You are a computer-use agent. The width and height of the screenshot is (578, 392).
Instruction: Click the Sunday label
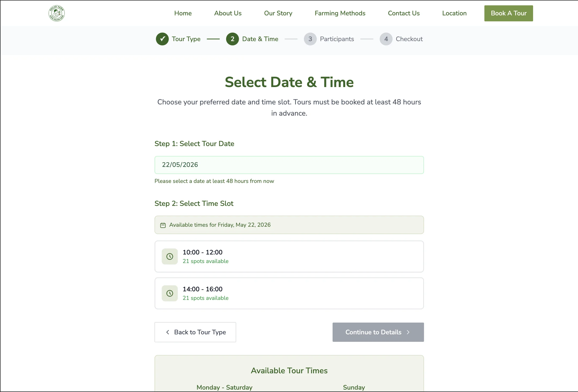click(354, 387)
